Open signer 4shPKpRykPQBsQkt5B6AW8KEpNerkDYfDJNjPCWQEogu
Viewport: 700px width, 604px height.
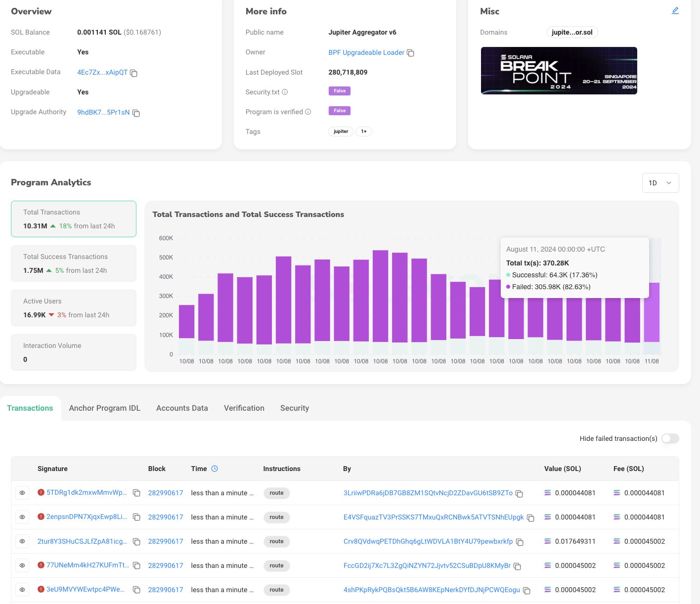pos(432,590)
